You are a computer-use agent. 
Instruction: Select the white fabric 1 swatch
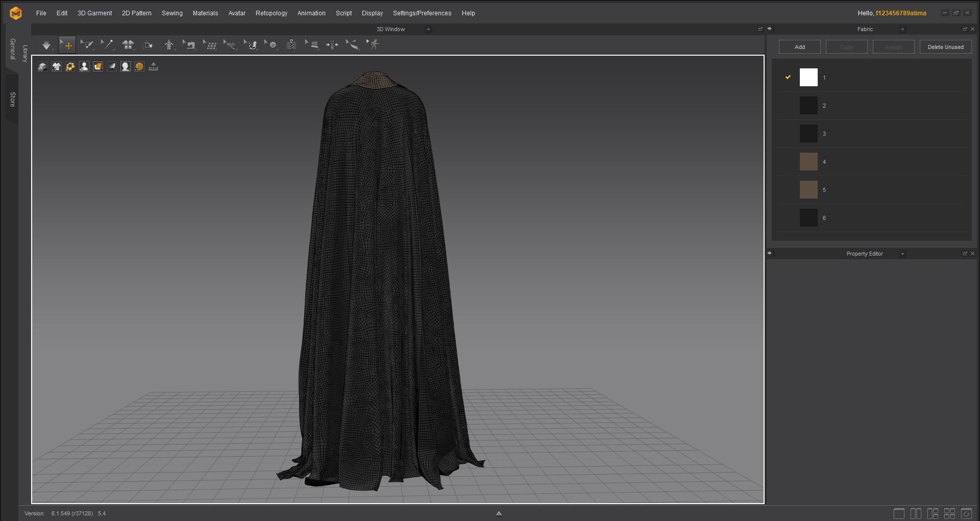(808, 78)
